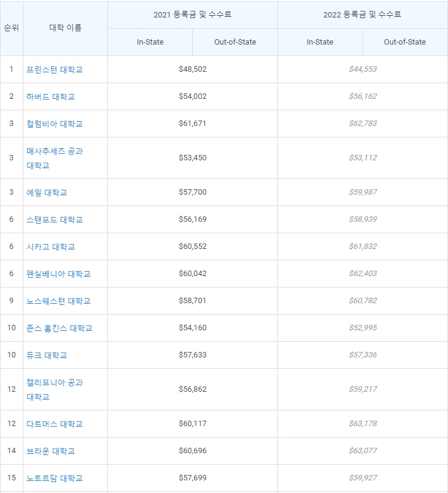This screenshot has height=493, width=448.
Task: Open the 노트르담 대학교 link
Action: click(x=54, y=478)
